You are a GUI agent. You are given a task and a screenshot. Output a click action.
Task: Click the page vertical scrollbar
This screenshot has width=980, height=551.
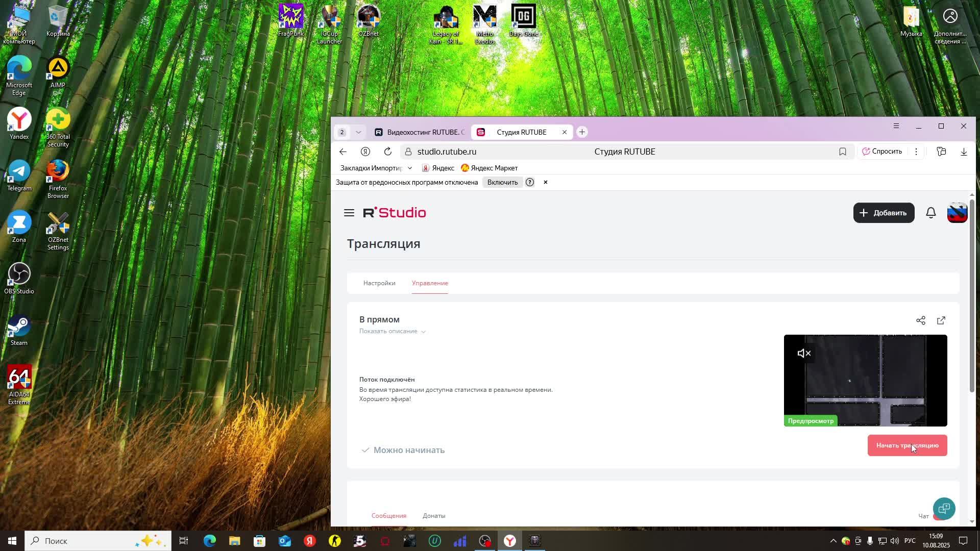coord(971,296)
